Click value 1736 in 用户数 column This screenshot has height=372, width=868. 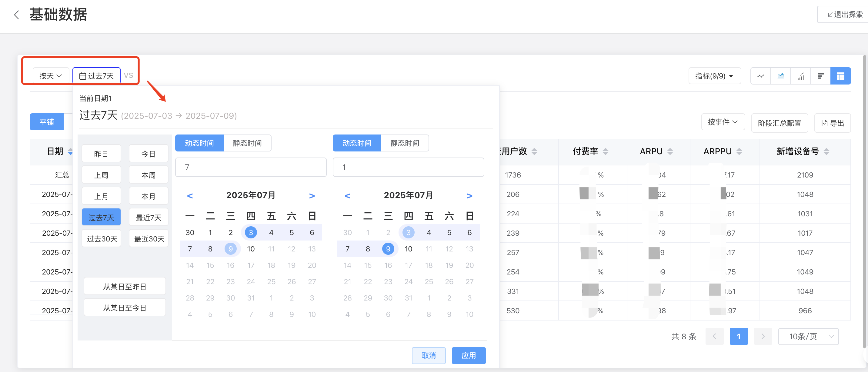[513, 175]
